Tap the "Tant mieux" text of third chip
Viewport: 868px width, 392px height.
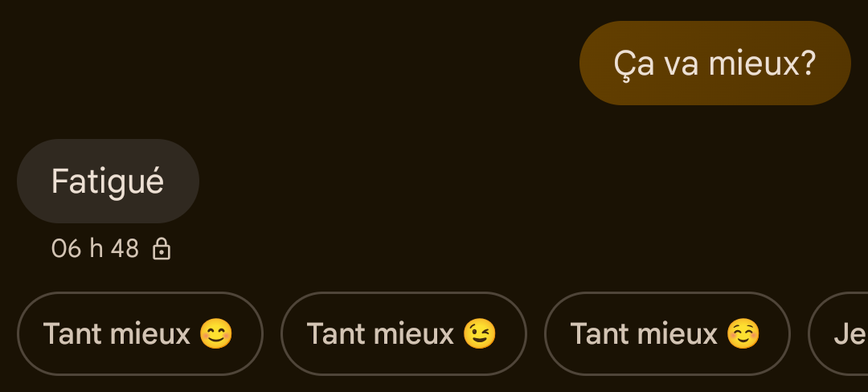point(644,334)
